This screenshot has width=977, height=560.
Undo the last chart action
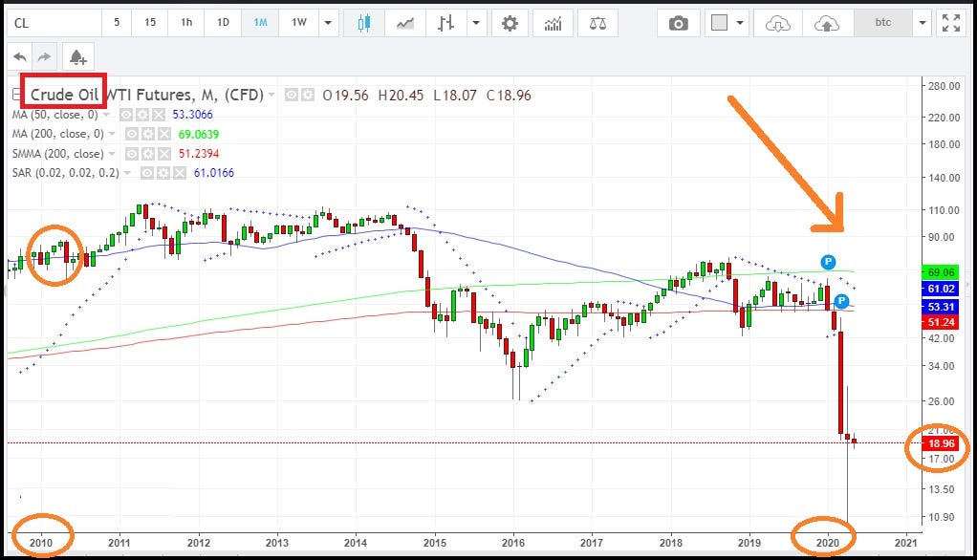(x=20, y=57)
